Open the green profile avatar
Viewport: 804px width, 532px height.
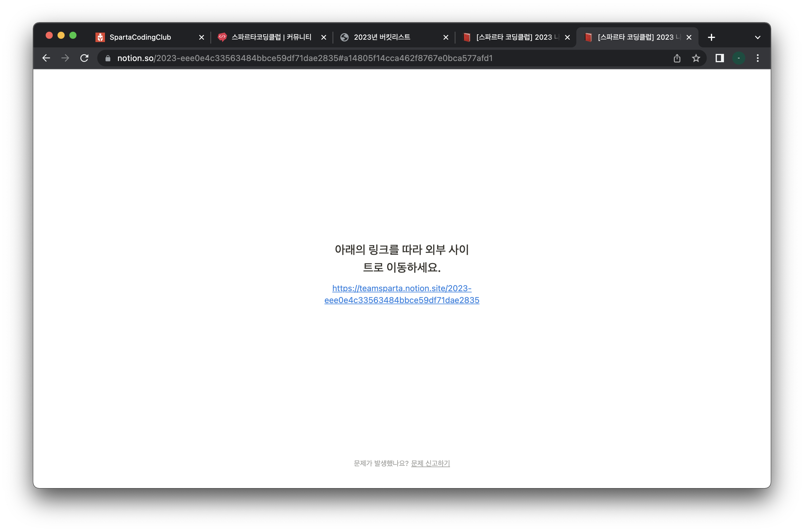pos(738,58)
